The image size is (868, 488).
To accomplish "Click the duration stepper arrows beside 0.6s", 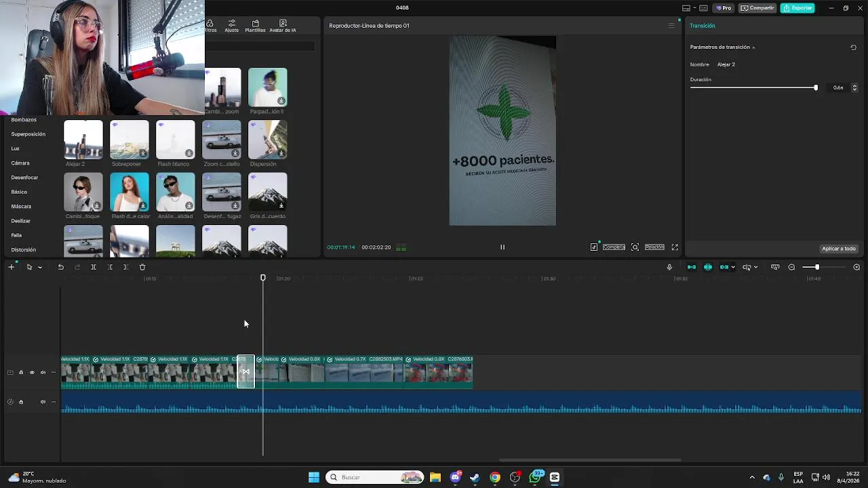I will click(x=854, y=87).
